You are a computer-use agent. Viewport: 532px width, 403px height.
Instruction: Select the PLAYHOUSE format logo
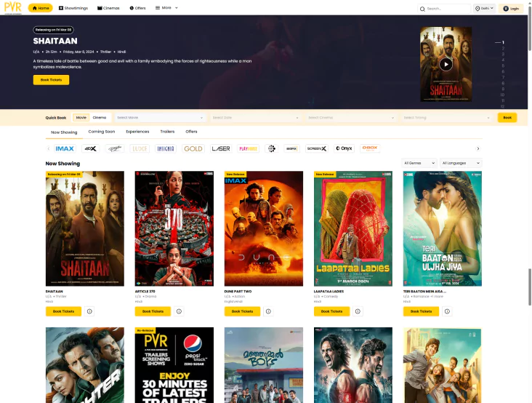[249, 148]
